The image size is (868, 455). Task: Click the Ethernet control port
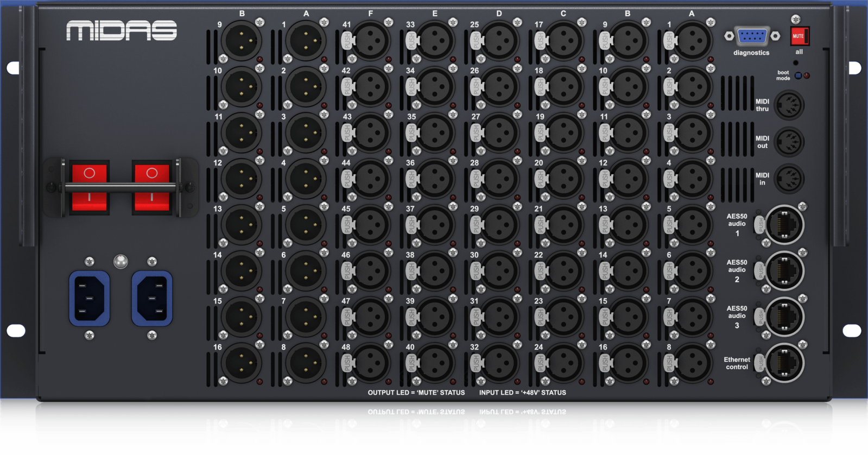point(784,363)
